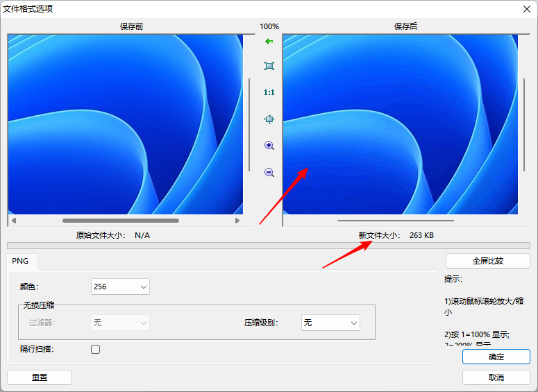
Task: Click the 新文件大小 label
Action: 379,235
